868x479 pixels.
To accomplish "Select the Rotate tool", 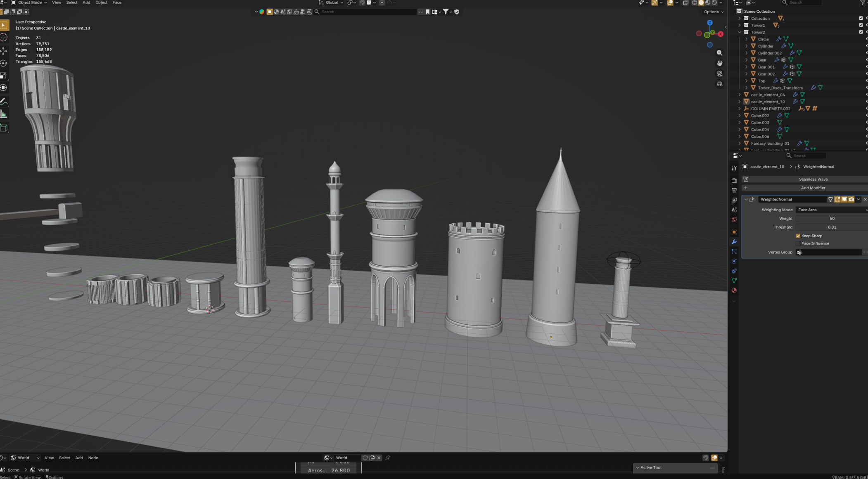I will point(4,63).
